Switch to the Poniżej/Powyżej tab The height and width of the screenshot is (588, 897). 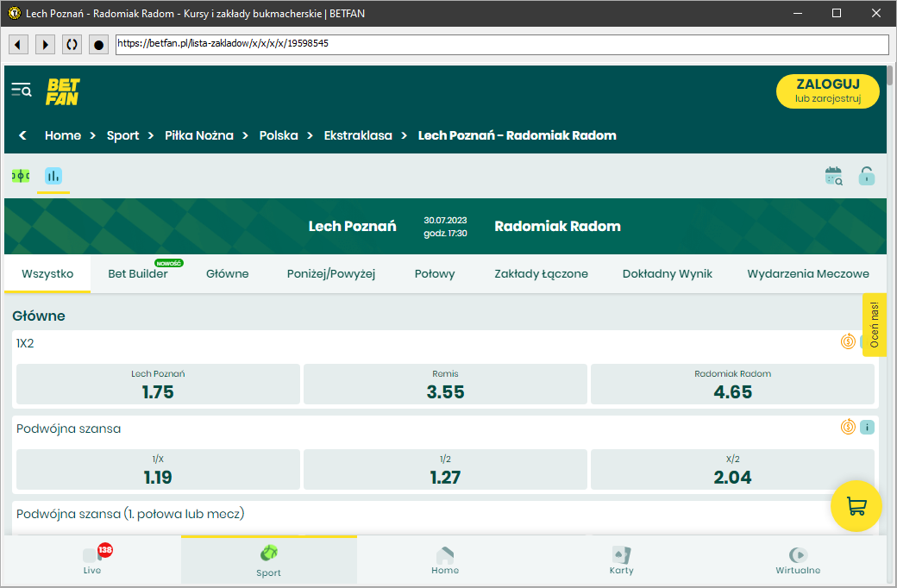331,274
